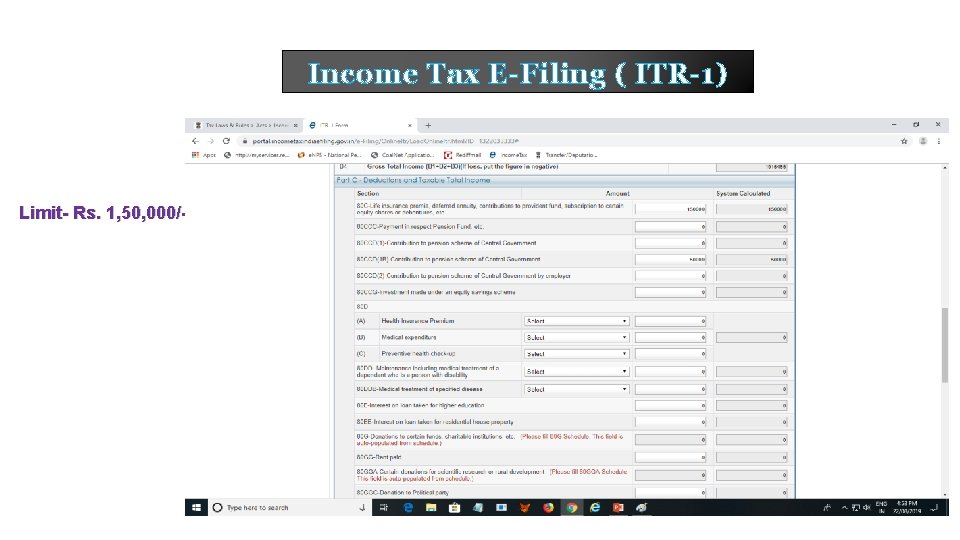Click the 80CCG equity savings amount field
This screenshot has width=960, height=540.
pyautogui.click(x=670, y=293)
